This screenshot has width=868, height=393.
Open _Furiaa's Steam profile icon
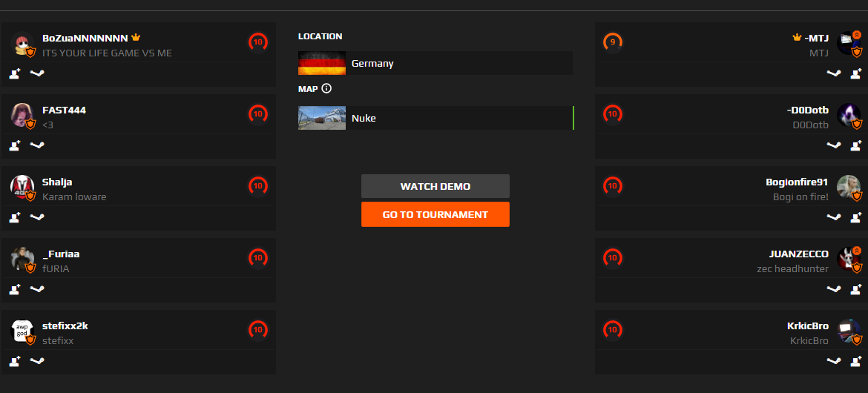tap(36, 289)
